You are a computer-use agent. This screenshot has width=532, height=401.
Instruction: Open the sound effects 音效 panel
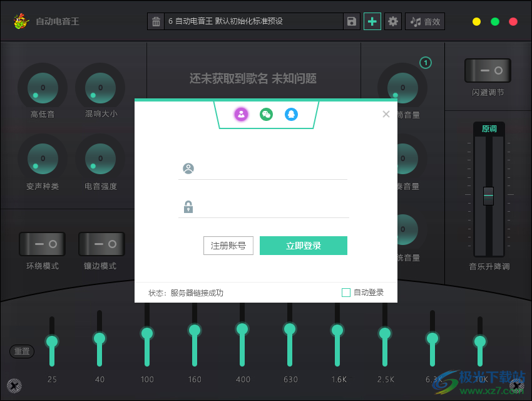(424, 21)
